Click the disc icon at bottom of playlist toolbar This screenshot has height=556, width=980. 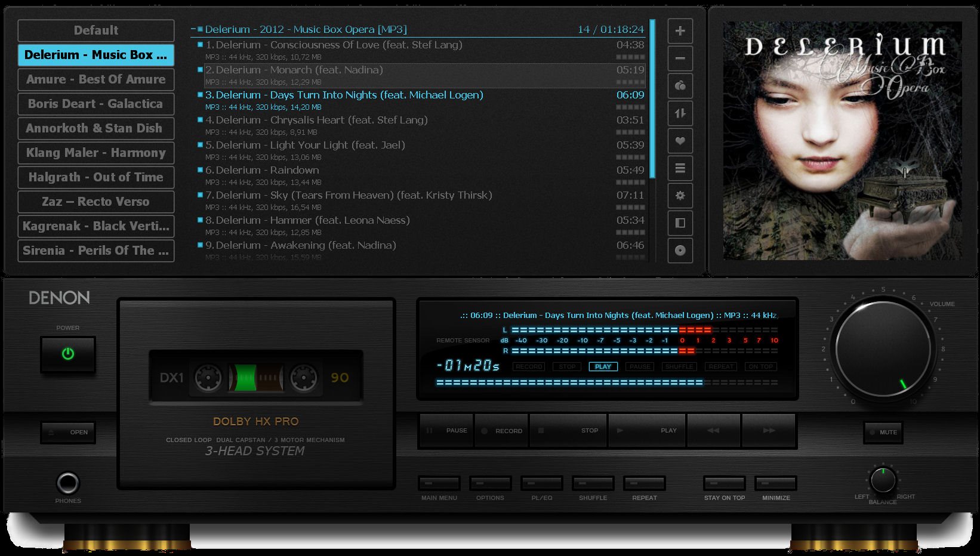point(680,251)
